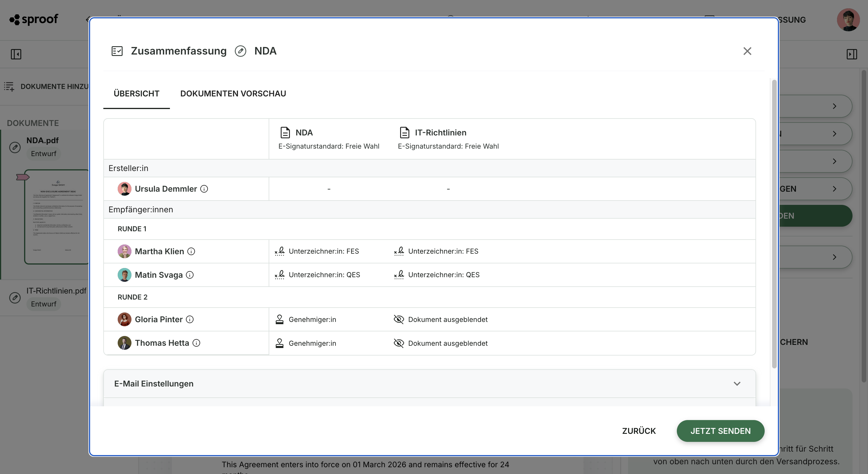Click 'Unterzeichner:in: QES' under NDA for Matin Svaga
Viewport: 868px width, 474px height.
point(324,275)
